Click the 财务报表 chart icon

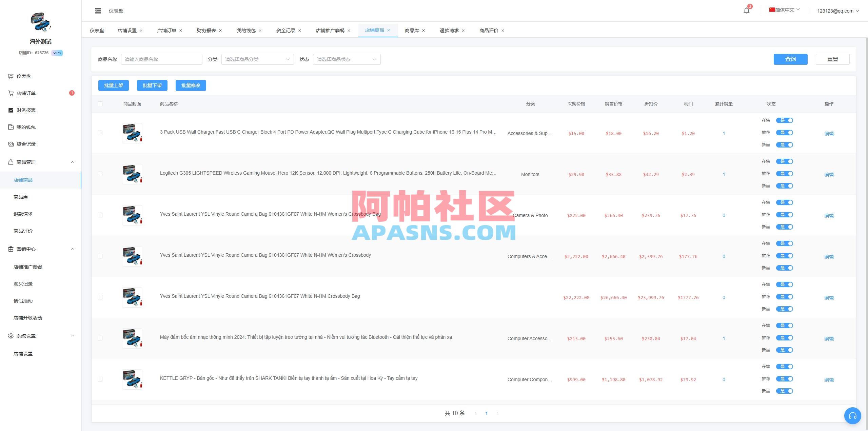coord(10,110)
